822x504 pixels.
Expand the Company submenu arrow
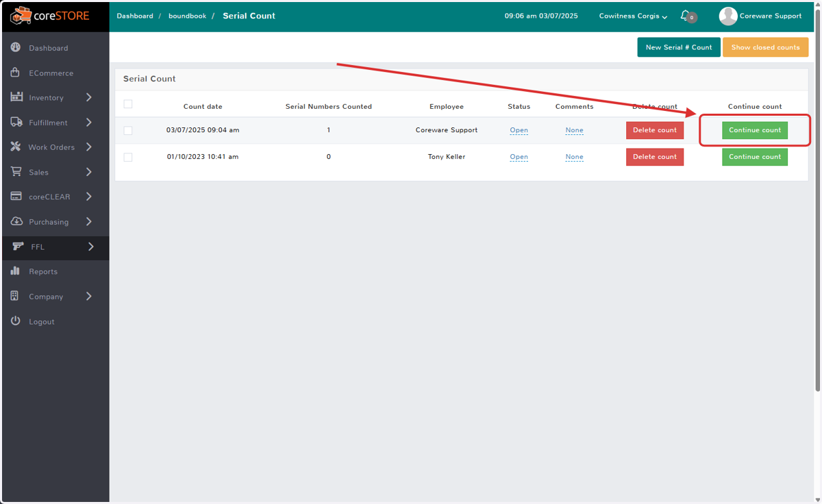pyautogui.click(x=89, y=297)
